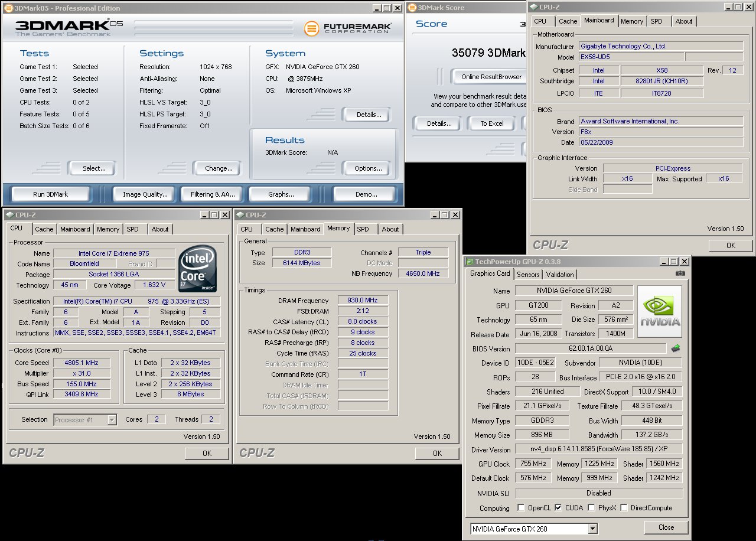Click Graphs button in 3DMark05

point(281,194)
